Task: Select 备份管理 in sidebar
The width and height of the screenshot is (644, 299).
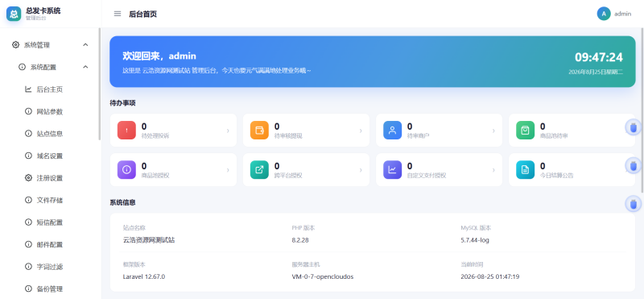Action: pos(50,289)
